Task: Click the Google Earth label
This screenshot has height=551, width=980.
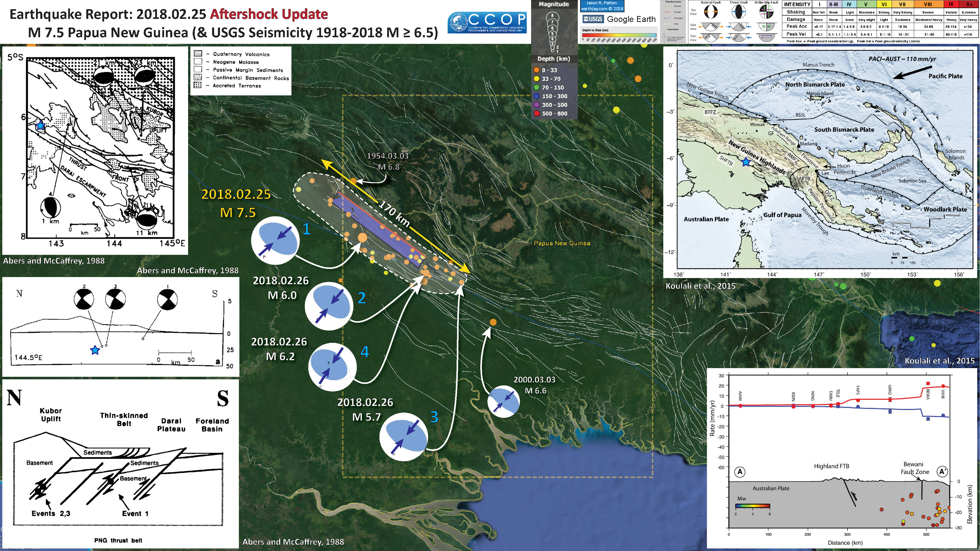Action: coord(631,19)
